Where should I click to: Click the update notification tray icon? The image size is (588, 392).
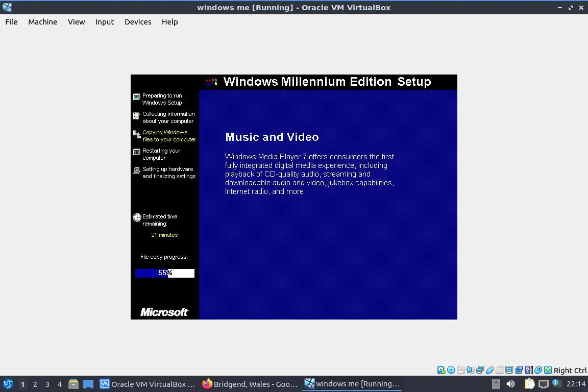click(556, 383)
